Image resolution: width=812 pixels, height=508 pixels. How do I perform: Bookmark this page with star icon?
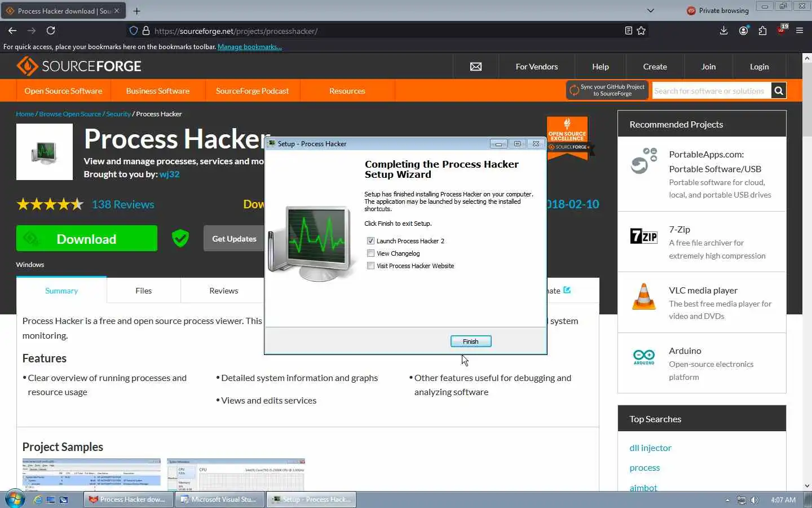click(x=641, y=30)
